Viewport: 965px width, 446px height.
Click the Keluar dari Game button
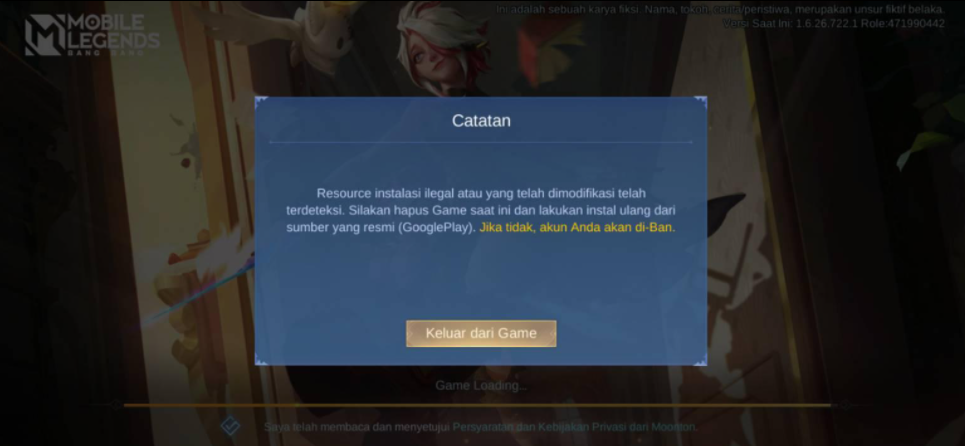coord(481,333)
